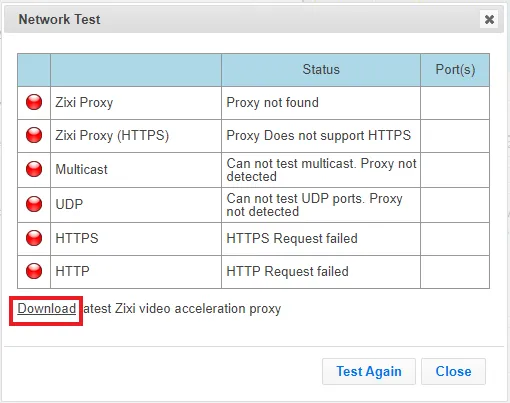This screenshot has height=403, width=510.
Task: Open the Download link for Zixi proxy
Action: pos(47,309)
